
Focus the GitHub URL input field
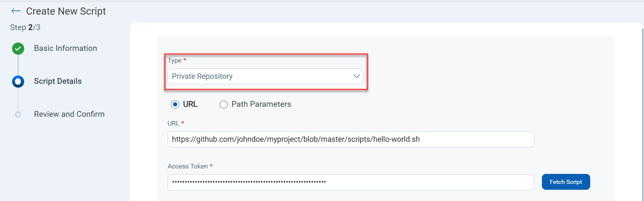point(351,140)
